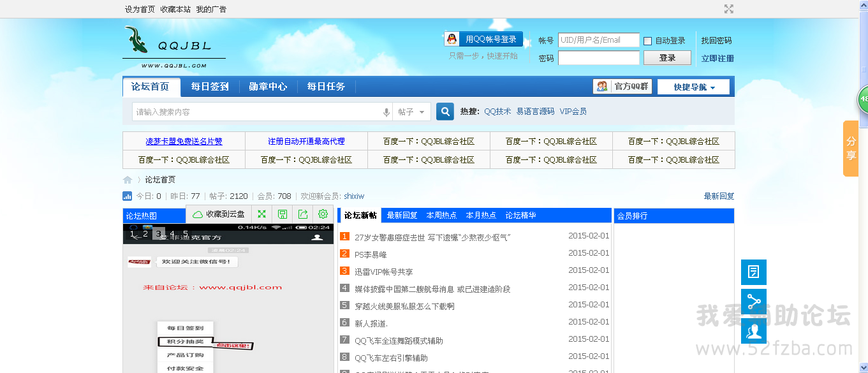Open post QQ飞车左右引擎辅助
868x373 pixels.
click(391, 358)
